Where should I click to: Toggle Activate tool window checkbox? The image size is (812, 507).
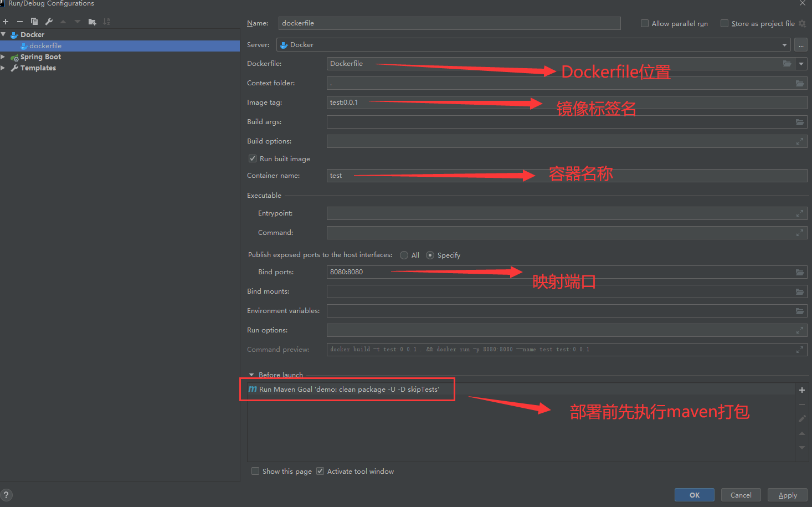pyautogui.click(x=320, y=471)
